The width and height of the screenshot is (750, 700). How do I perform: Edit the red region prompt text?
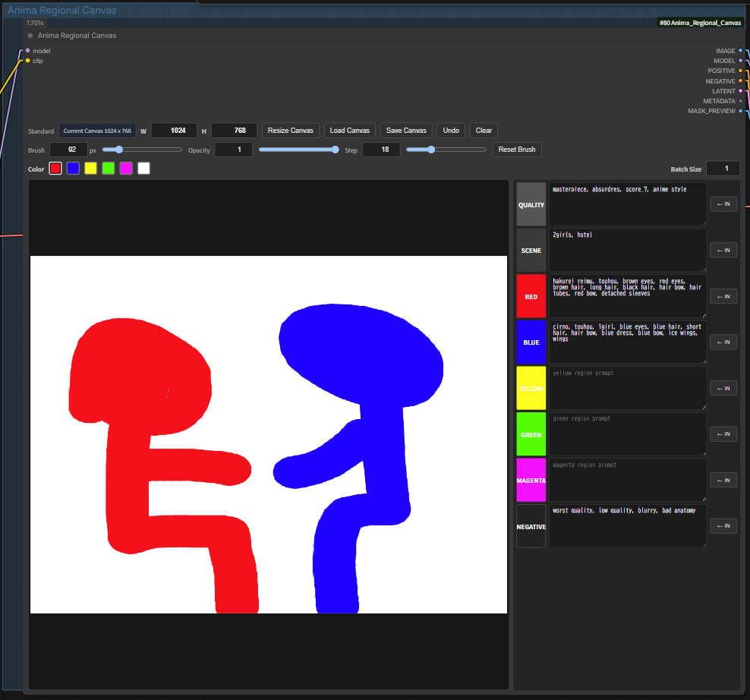628,296
